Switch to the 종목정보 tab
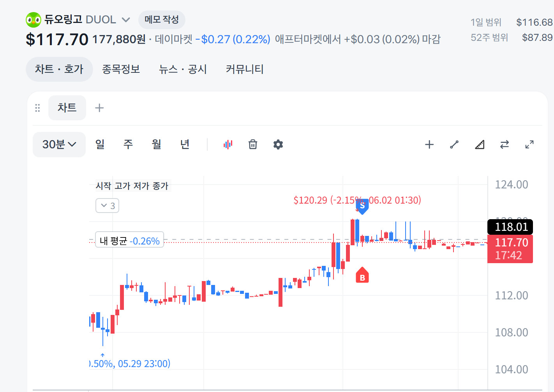This screenshot has height=392, width=554. click(x=121, y=69)
